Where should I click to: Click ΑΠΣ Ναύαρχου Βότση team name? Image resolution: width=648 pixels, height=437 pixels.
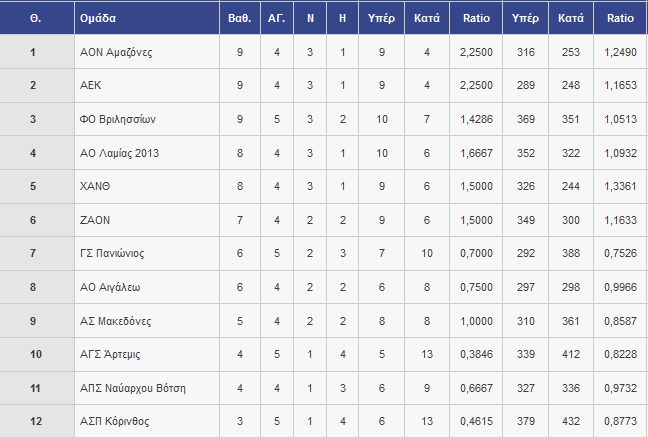pos(132,388)
